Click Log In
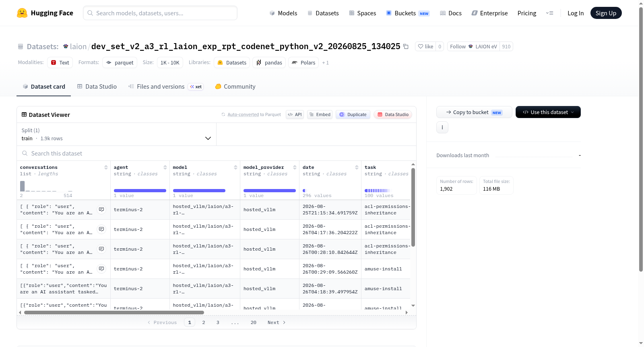 coord(576,13)
